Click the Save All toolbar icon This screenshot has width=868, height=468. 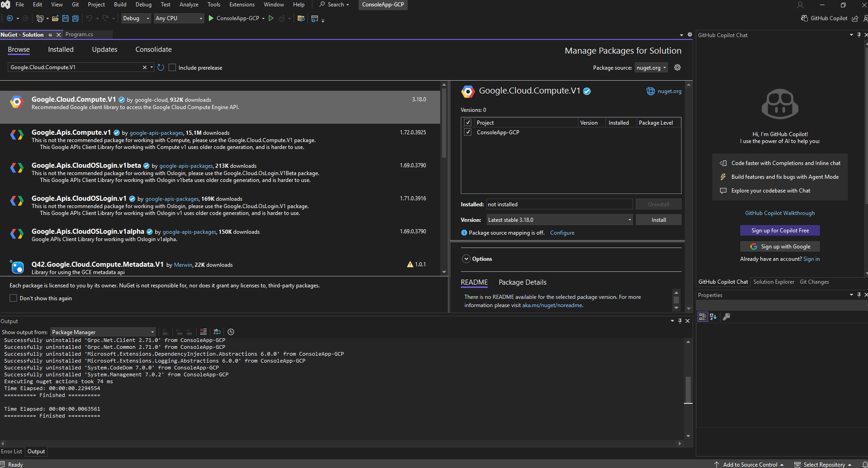(76, 18)
